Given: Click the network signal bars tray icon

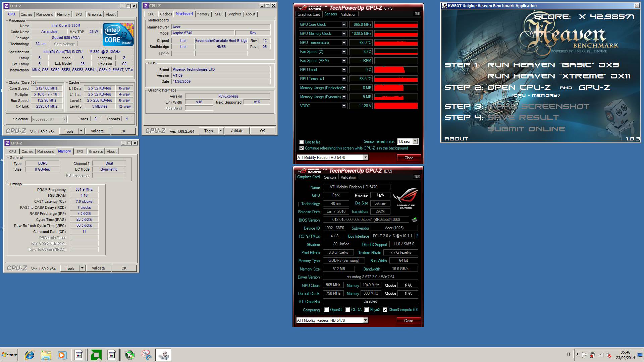Looking at the screenshot, I should tap(601, 355).
